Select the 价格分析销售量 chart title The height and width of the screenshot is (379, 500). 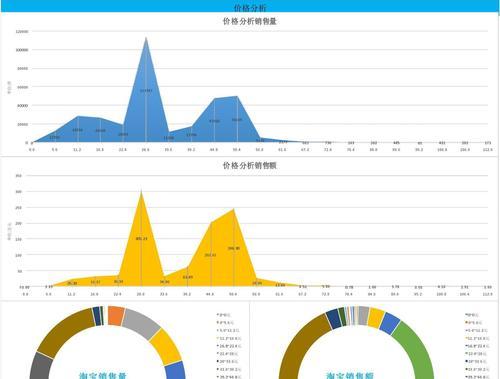tap(250, 21)
